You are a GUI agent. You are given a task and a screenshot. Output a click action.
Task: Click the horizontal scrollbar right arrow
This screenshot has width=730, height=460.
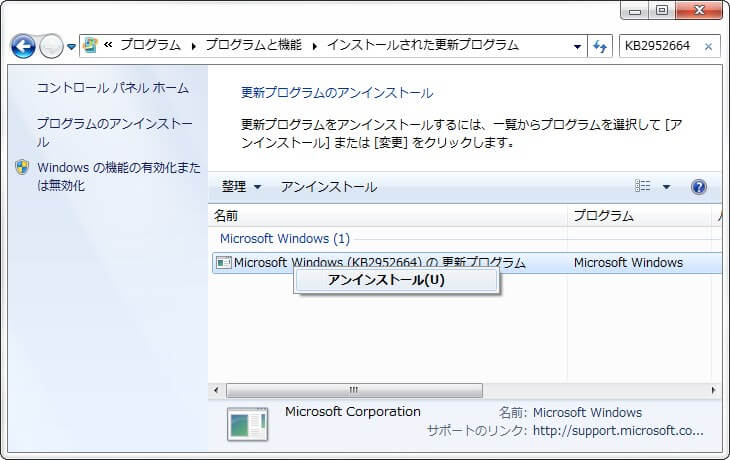pos(713,390)
